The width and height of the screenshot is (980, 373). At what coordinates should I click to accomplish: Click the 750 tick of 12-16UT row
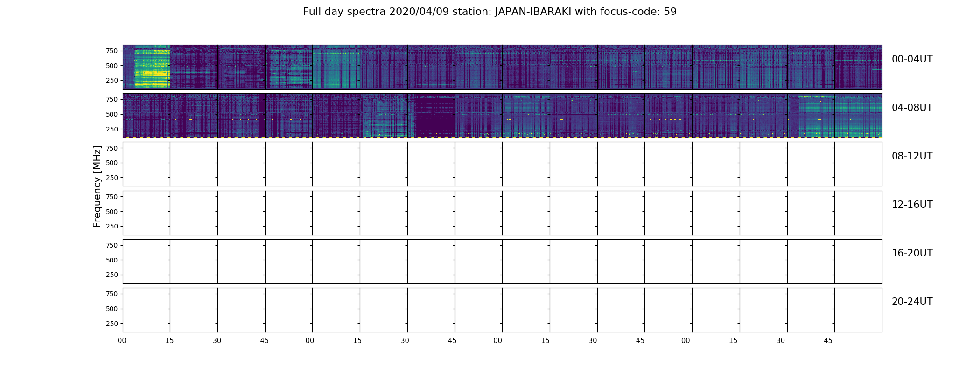coord(112,197)
